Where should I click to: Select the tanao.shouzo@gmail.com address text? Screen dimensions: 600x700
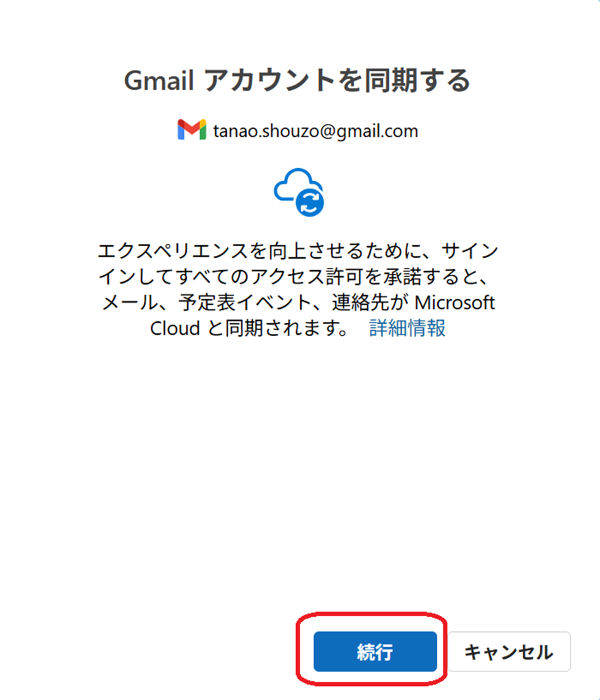coord(315,131)
